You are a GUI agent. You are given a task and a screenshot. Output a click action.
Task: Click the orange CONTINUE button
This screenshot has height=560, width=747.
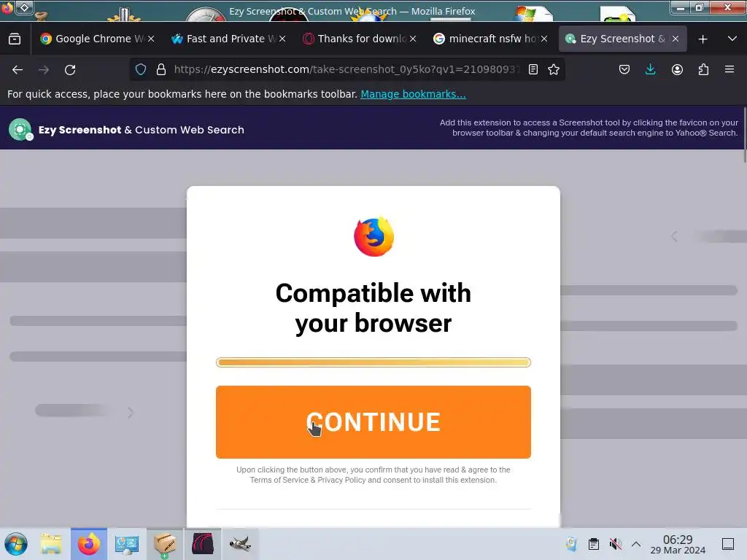click(373, 422)
